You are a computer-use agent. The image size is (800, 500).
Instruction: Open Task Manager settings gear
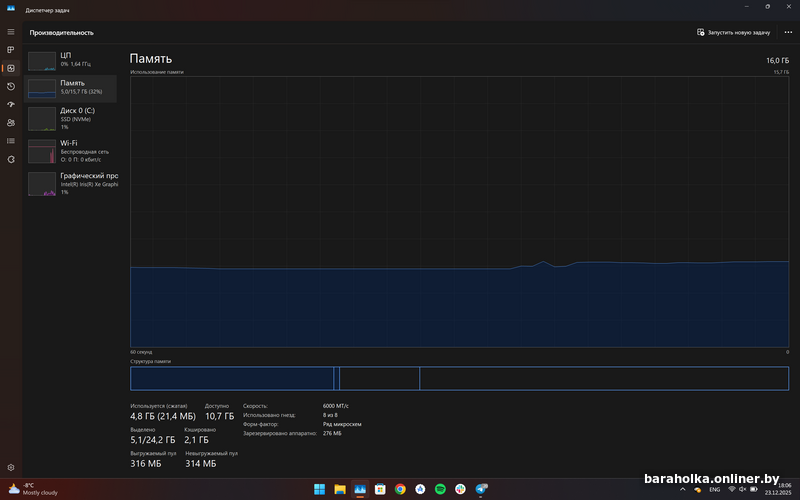pyautogui.click(x=11, y=467)
